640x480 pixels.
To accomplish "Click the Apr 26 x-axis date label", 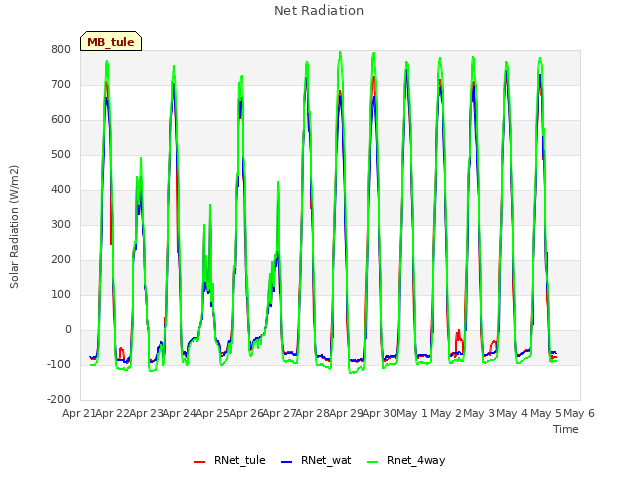I will (246, 413).
